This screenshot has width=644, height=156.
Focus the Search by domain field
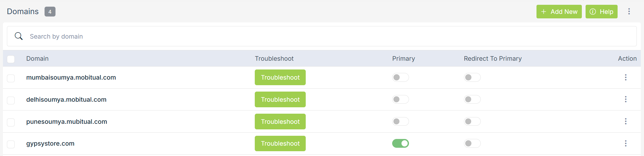click(x=320, y=36)
